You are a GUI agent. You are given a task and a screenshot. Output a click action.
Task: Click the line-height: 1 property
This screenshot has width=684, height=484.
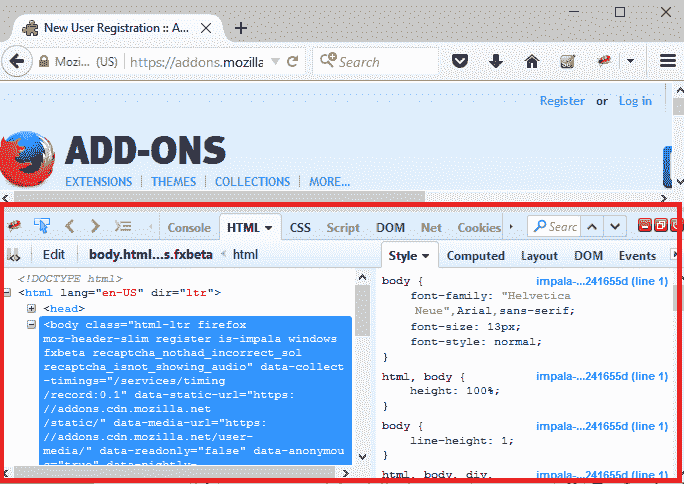(462, 441)
